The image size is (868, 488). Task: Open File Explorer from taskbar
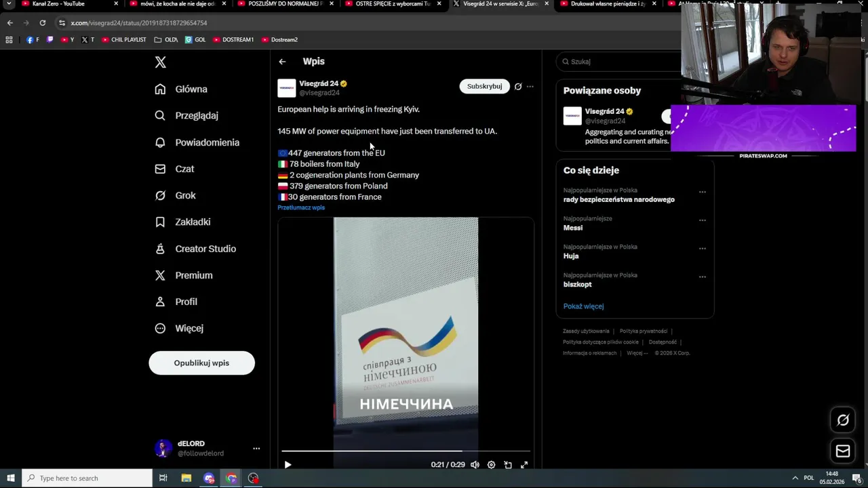click(186, 479)
